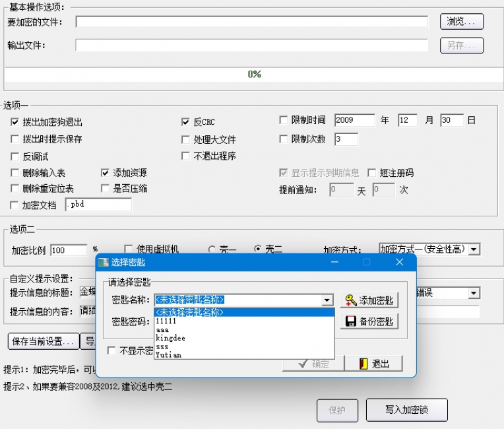Uncheck the 反CRC option

click(186, 122)
